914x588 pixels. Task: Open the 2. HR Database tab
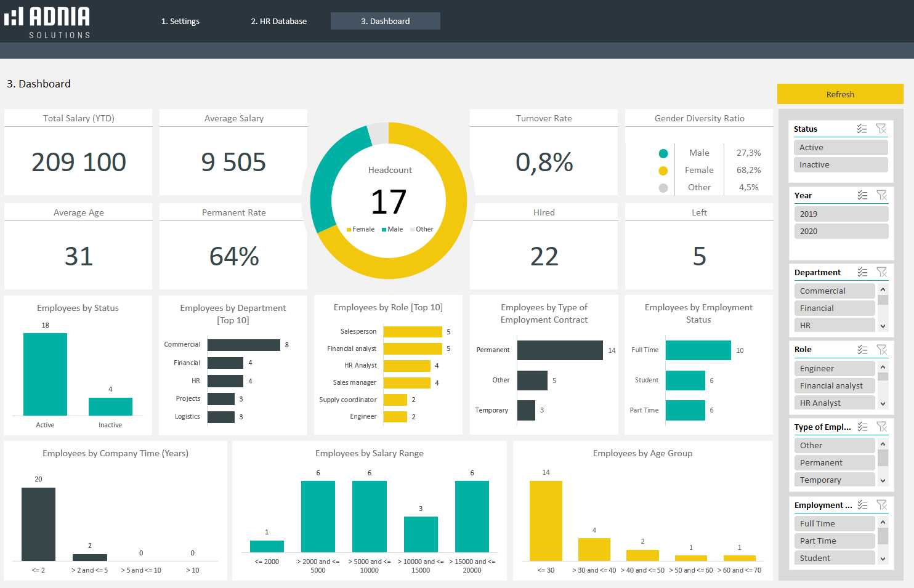[278, 20]
